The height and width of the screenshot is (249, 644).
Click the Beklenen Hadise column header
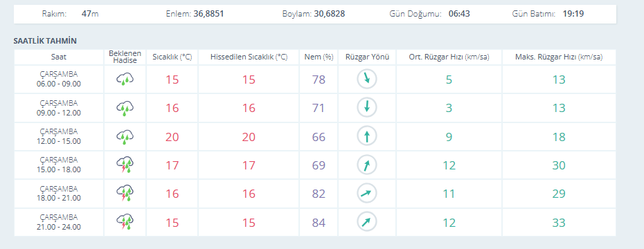coord(125,57)
